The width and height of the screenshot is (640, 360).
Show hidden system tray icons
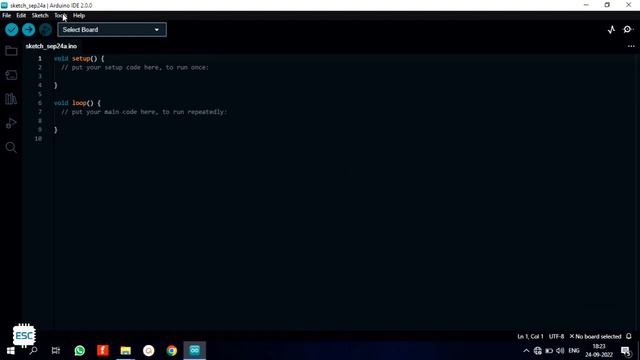(x=526, y=351)
